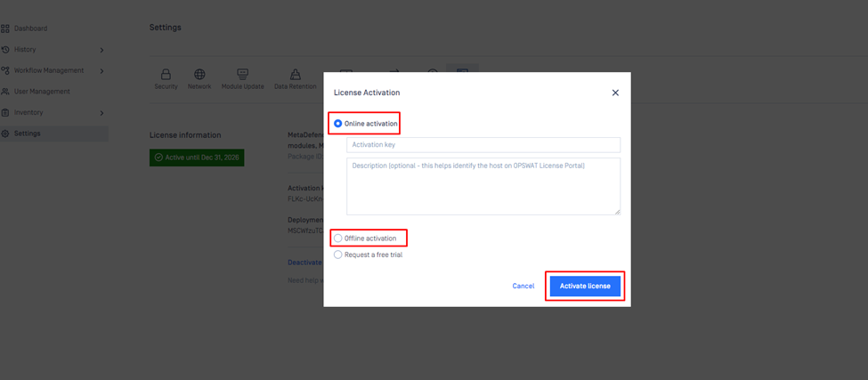Choose the Offline activation option

(337, 239)
